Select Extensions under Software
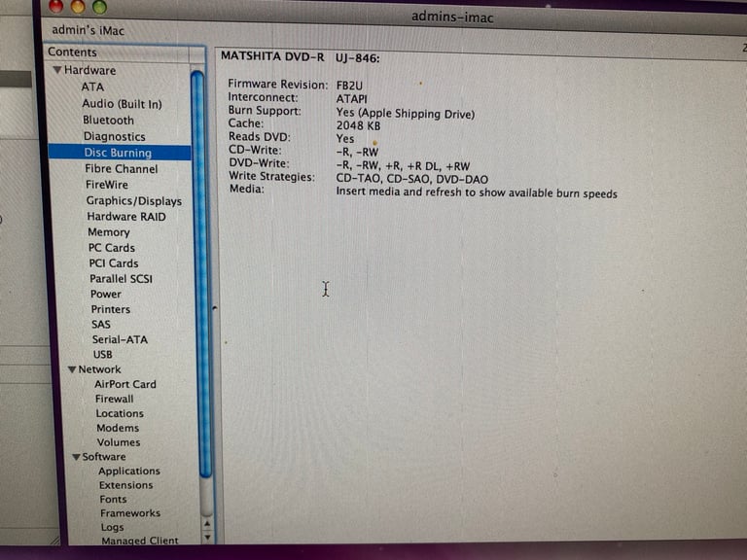 pos(126,485)
